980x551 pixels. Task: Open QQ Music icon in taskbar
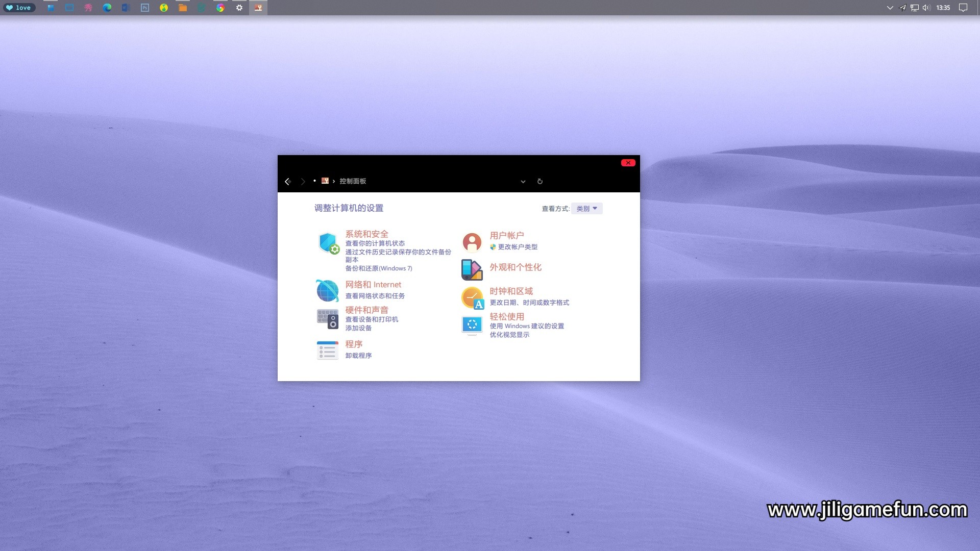[x=164, y=8]
